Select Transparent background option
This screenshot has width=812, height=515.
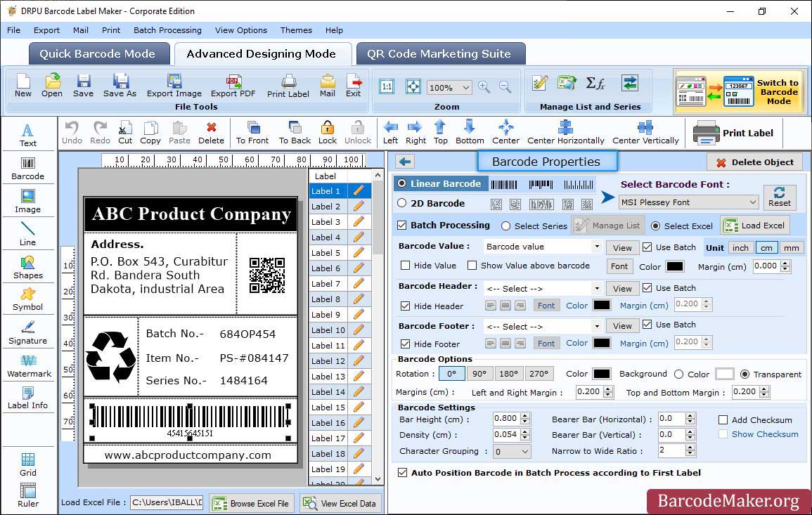(745, 374)
